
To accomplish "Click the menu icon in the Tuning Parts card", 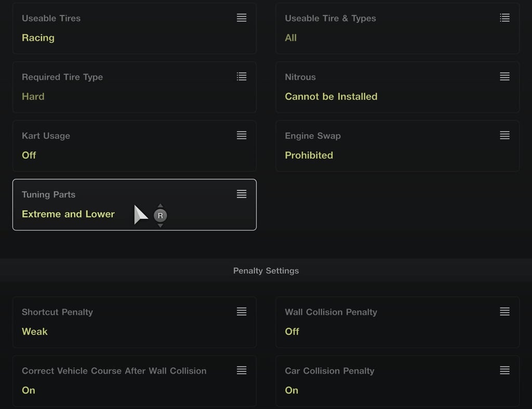I will [x=242, y=194].
